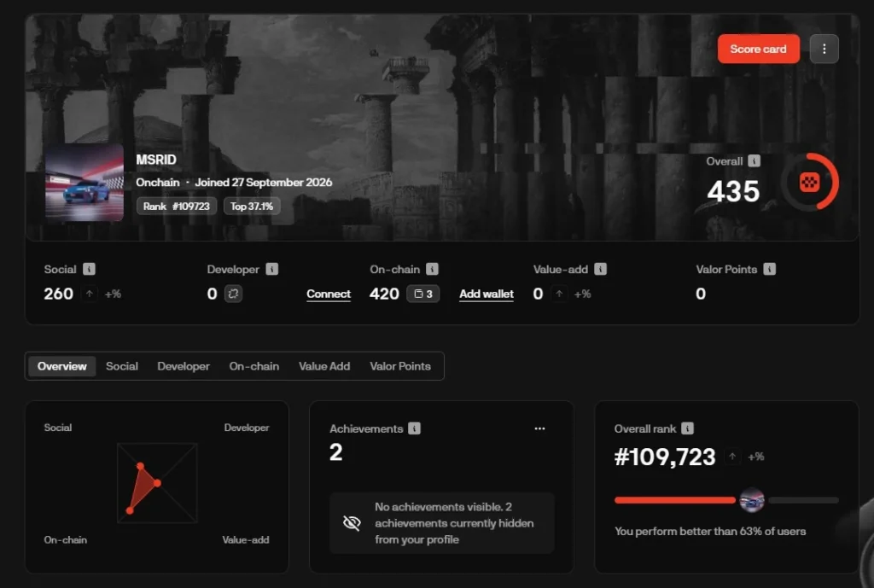Show info for Achievements
This screenshot has height=588, width=874.
coord(414,428)
